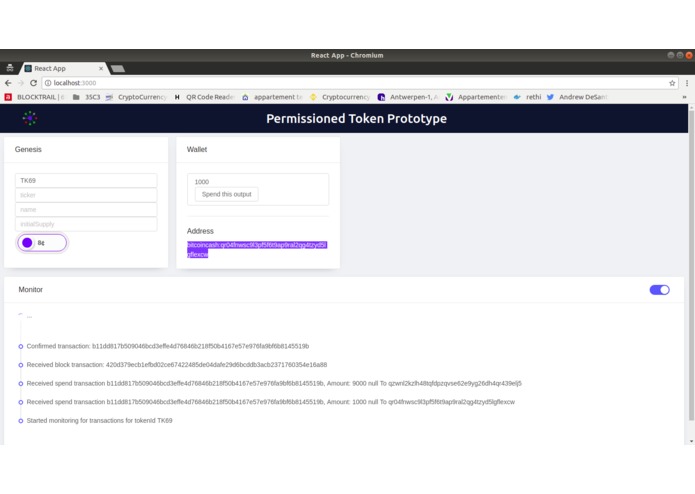Click the address bar showing localhost:3000
Viewport: 695px width, 494px height.
(x=360, y=83)
